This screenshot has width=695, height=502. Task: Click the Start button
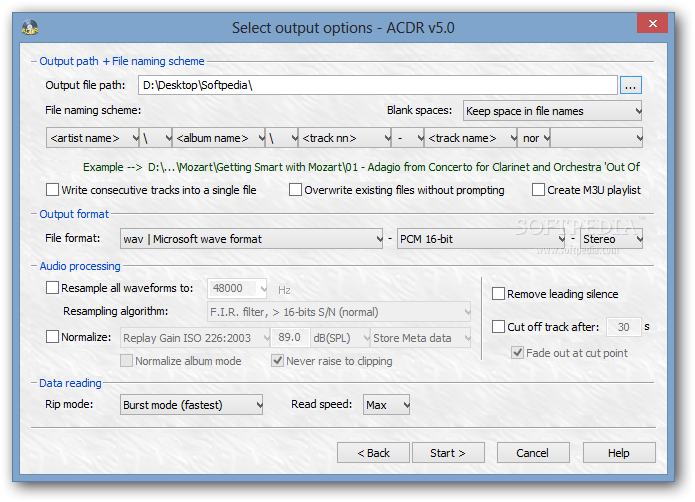[448, 453]
